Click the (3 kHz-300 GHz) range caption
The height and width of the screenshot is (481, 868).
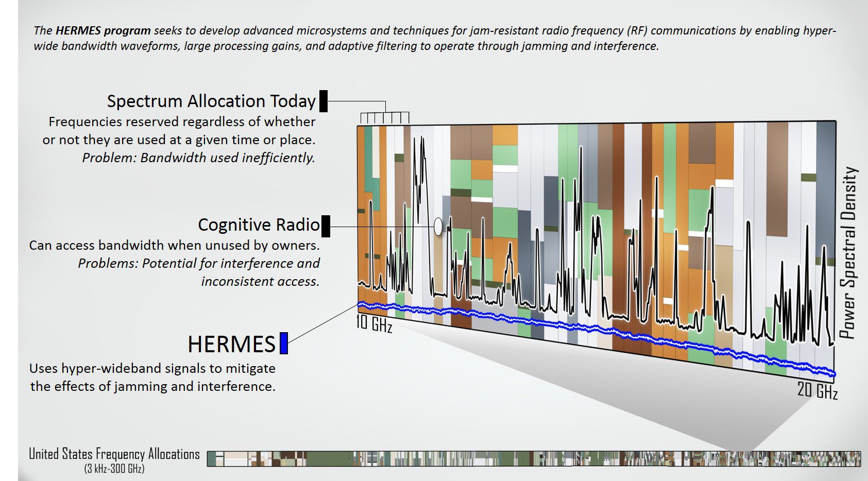(114, 469)
